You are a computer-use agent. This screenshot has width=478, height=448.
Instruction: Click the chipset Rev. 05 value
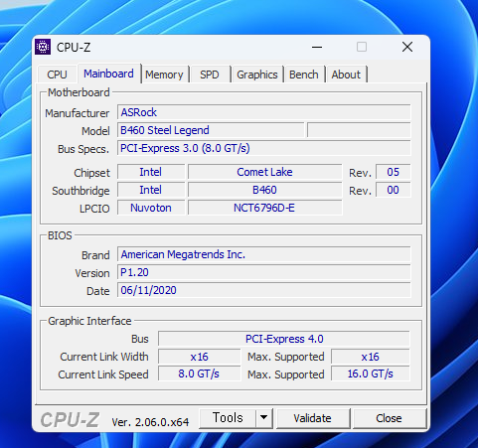coord(394,172)
